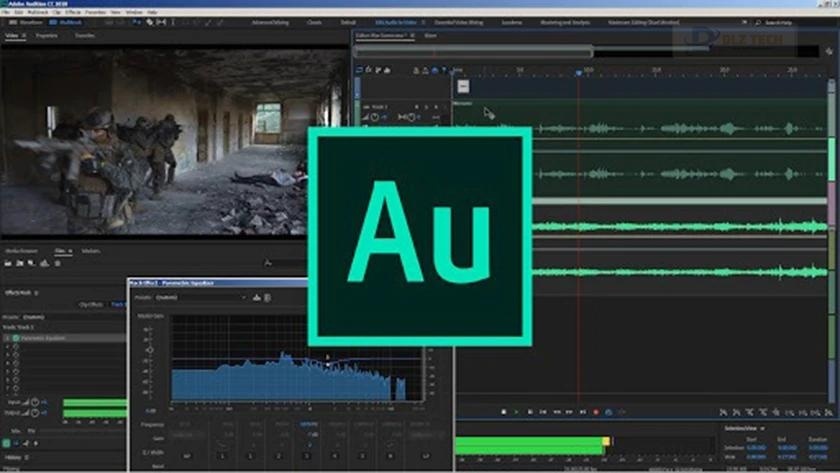Choose the Loudness workspace
The width and height of the screenshot is (840, 473).
(512, 22)
